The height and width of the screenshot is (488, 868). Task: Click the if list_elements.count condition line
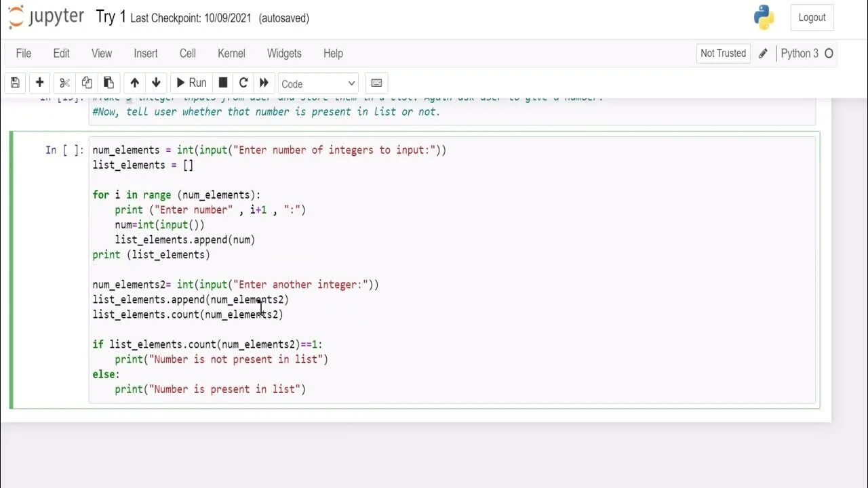coord(208,344)
